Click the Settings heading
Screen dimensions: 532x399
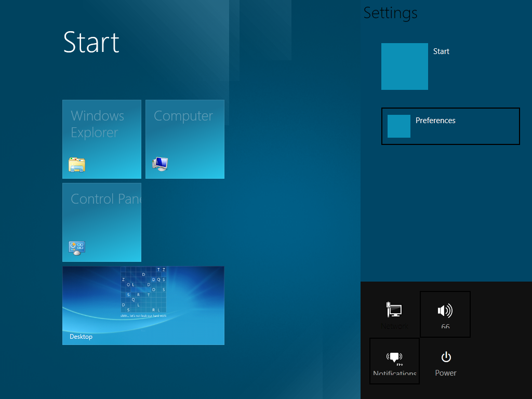[390, 14]
